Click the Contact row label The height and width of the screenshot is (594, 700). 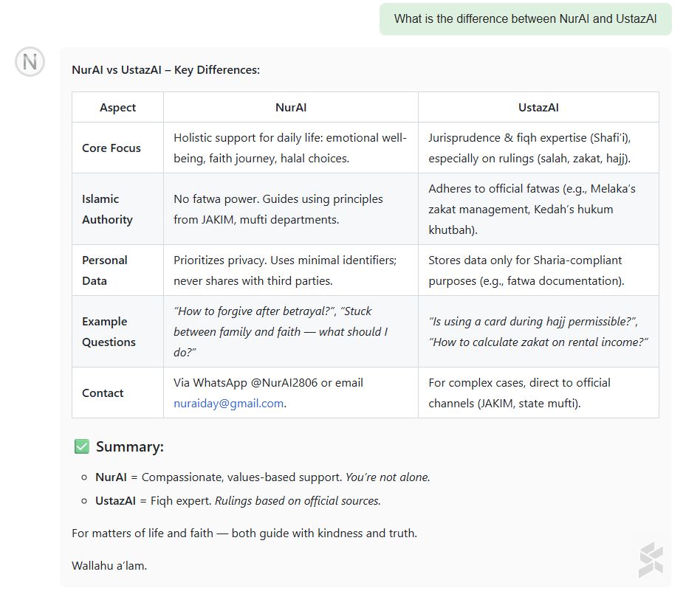pos(103,393)
